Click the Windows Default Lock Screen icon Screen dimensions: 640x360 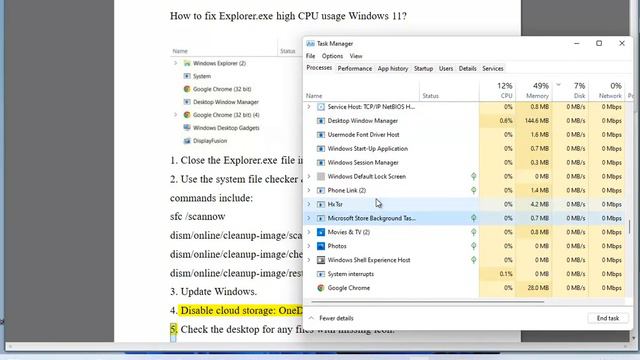click(321, 176)
